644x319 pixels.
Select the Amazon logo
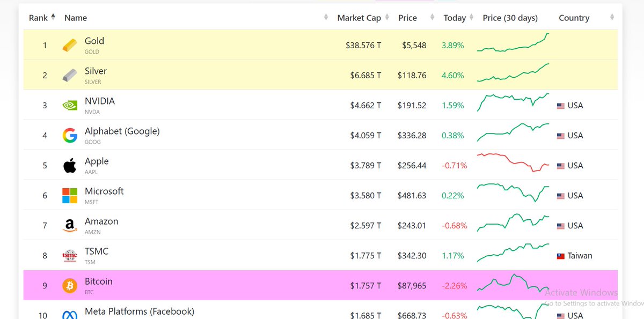click(69, 225)
